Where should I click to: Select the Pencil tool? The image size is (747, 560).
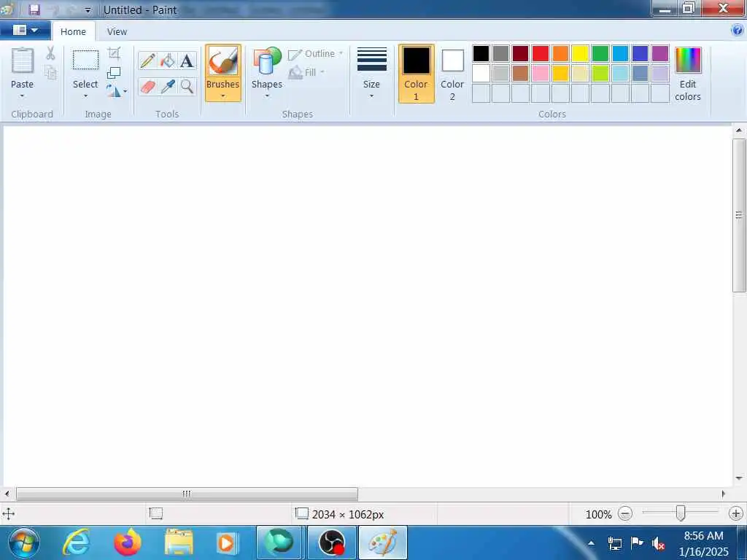coord(147,61)
